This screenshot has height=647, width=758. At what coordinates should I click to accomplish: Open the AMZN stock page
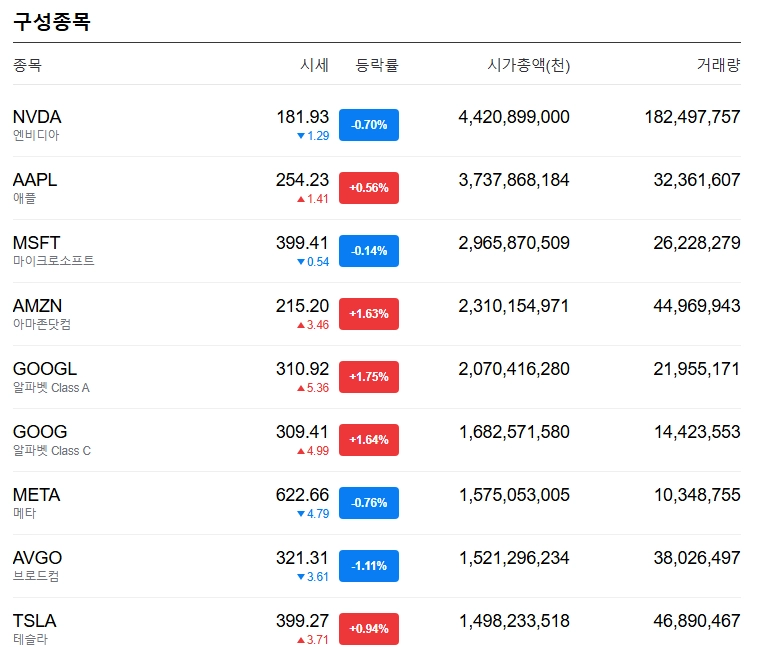(36, 306)
